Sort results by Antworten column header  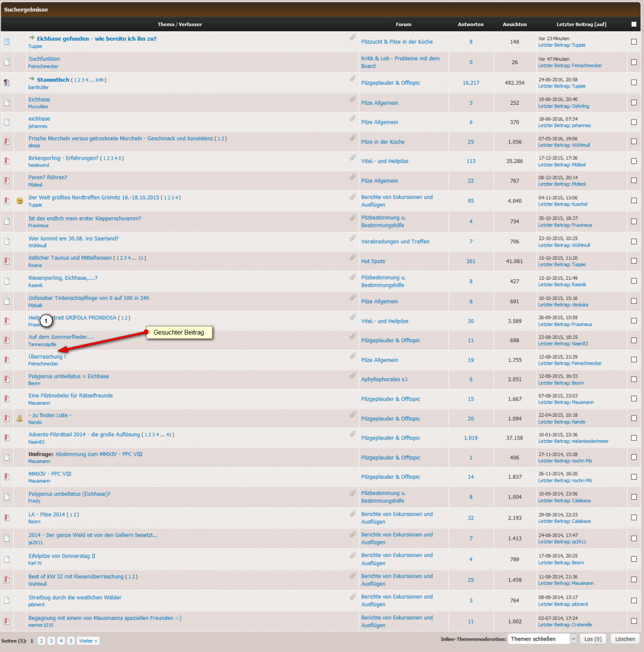(x=470, y=24)
